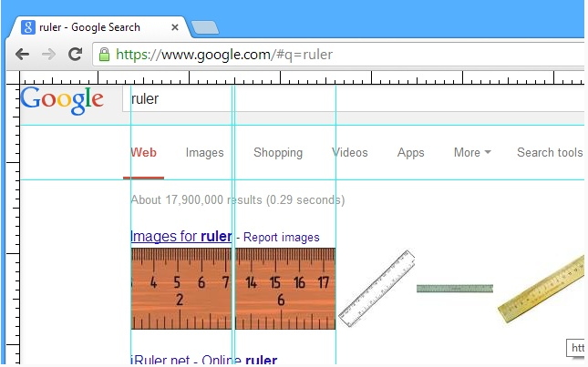Select the white diagonal ruler thumbnail

(377, 288)
